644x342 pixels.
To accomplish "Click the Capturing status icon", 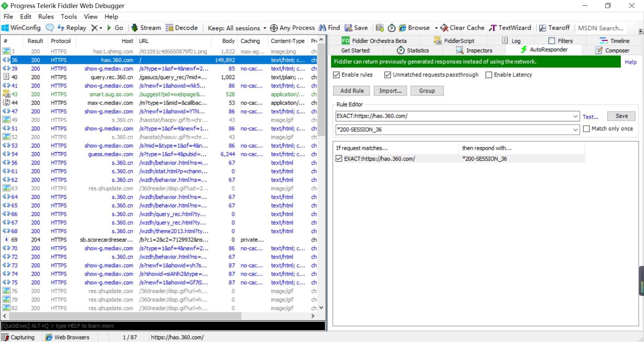I will (5, 337).
